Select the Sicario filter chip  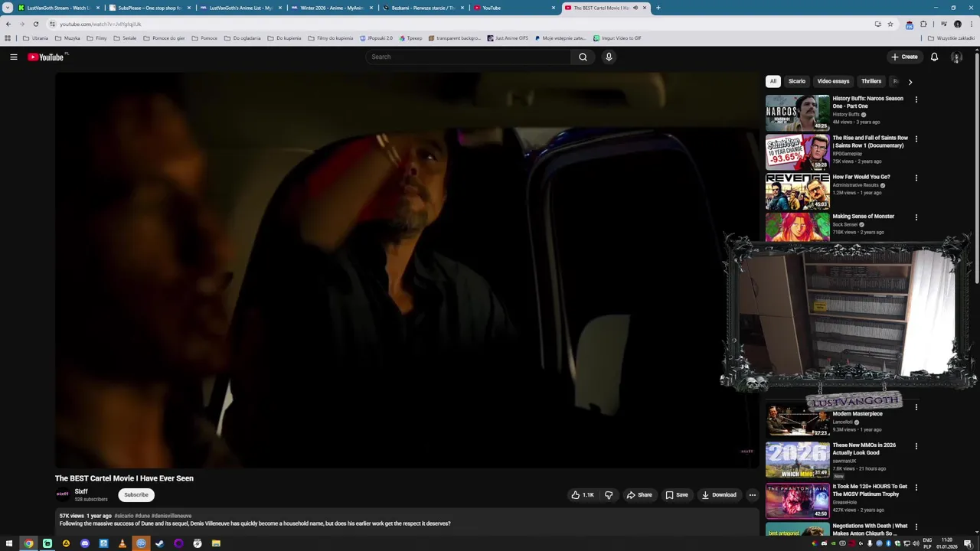point(797,81)
